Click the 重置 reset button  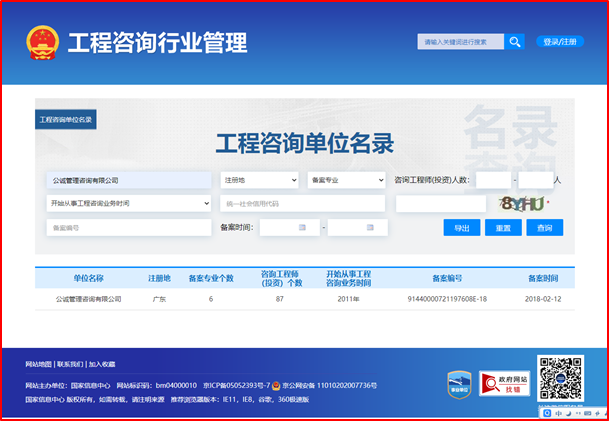point(502,228)
